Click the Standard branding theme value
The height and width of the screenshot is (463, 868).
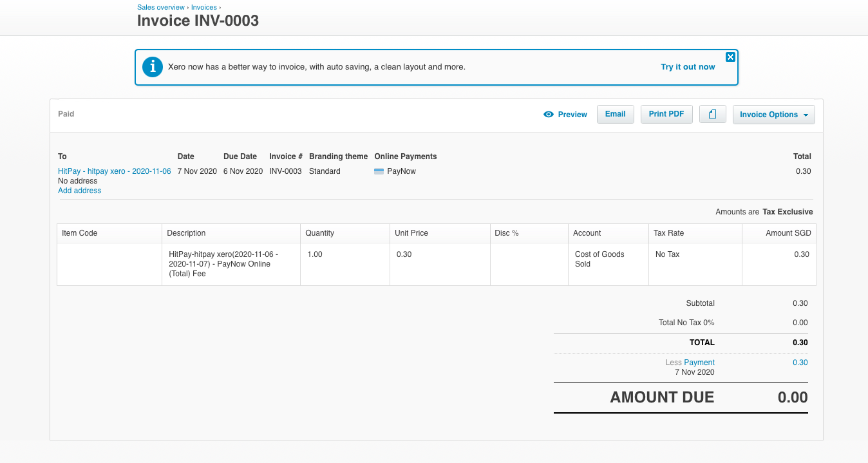tap(325, 171)
